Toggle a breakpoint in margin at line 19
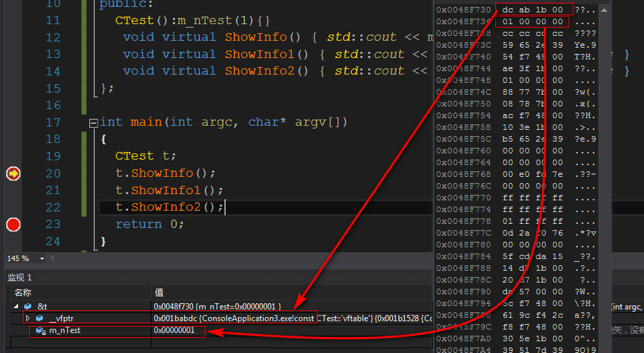Image resolution: width=644 pixels, height=353 pixels. click(x=12, y=156)
